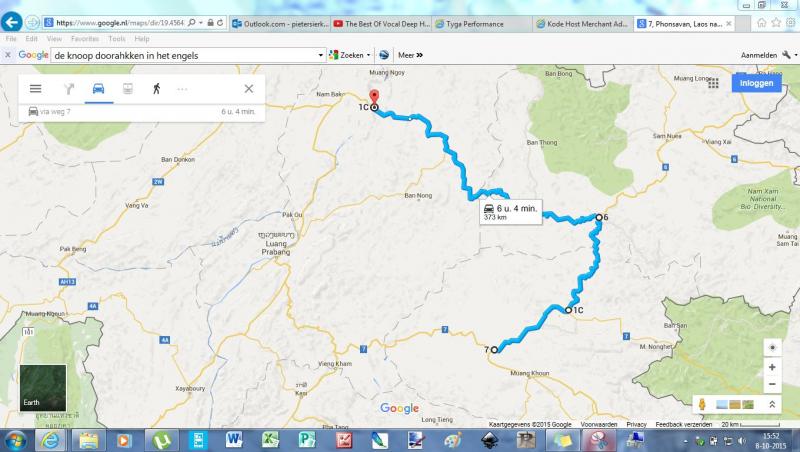Image resolution: width=800 pixels, height=452 pixels.
Task: Switch to Earth satellite view thumbnail
Action: tap(43, 388)
